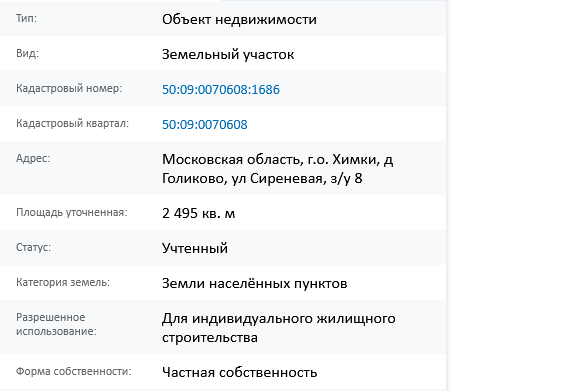Select the value 'Земельный участок'
This screenshot has width=565, height=391.
(x=228, y=54)
